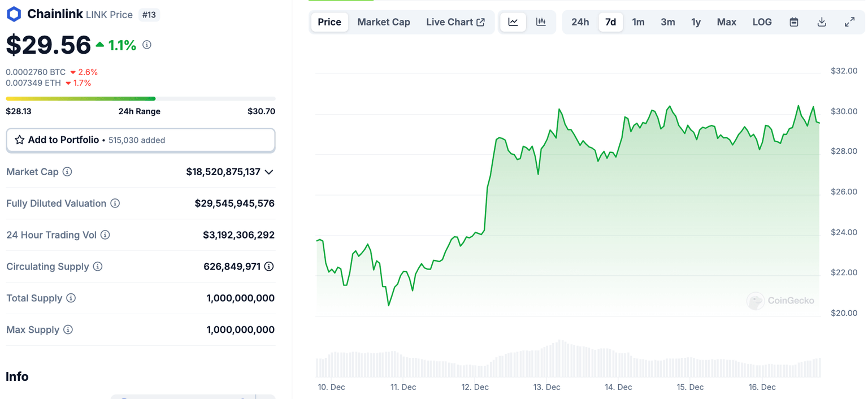Click Add to Portfolio button
The width and height of the screenshot is (868, 399).
[141, 140]
